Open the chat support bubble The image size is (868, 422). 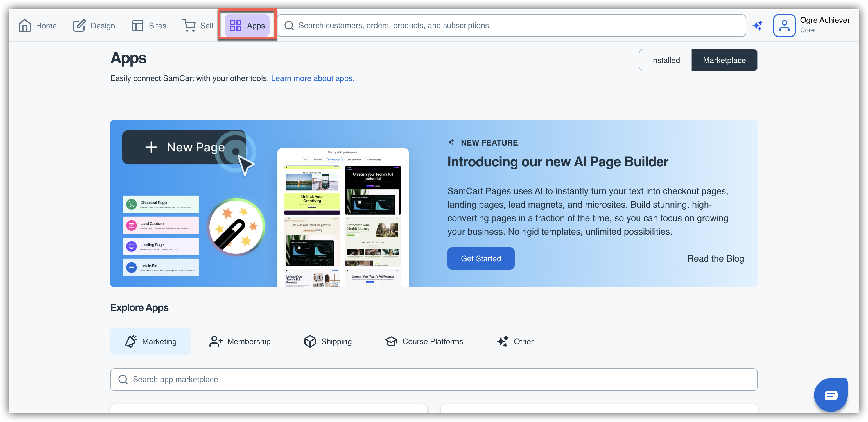pyautogui.click(x=831, y=395)
